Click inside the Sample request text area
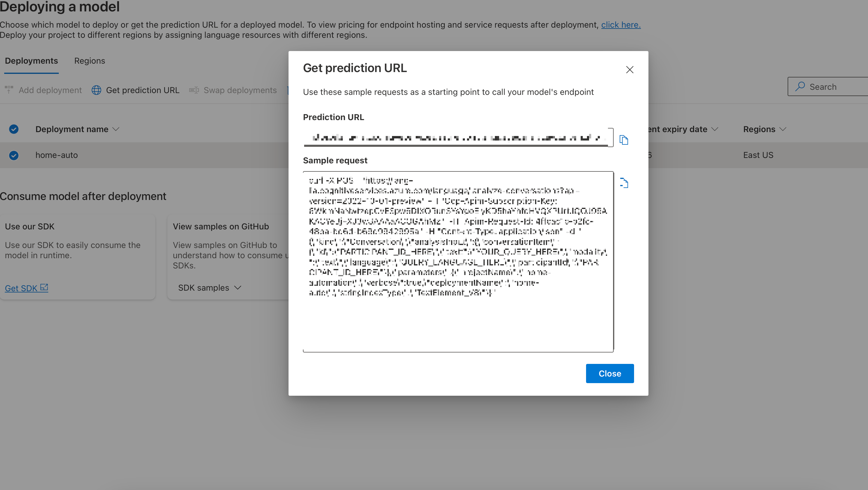Image resolution: width=868 pixels, height=490 pixels. point(458,262)
